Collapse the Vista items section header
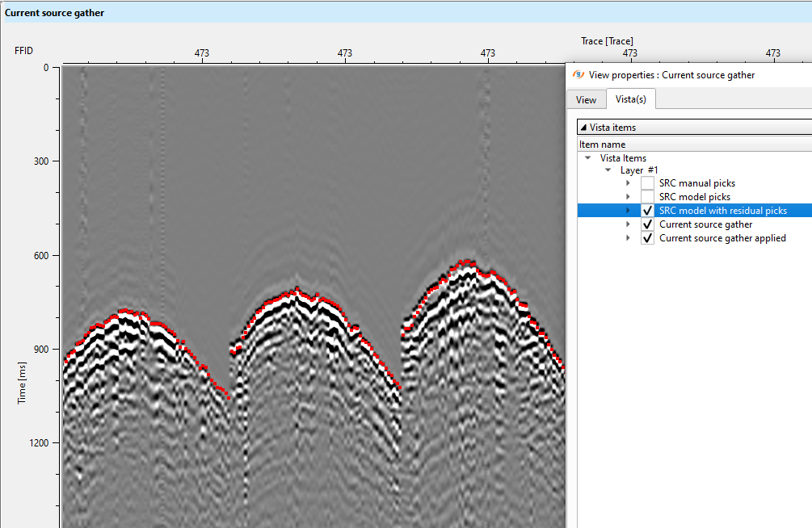Image resolution: width=812 pixels, height=528 pixels. tap(583, 128)
